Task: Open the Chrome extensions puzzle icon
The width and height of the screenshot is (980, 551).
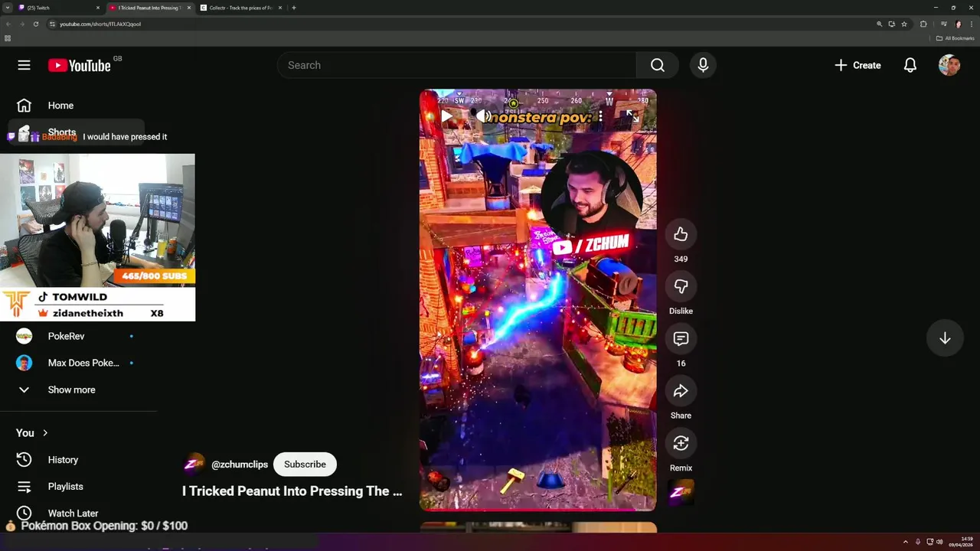Action: coord(923,24)
